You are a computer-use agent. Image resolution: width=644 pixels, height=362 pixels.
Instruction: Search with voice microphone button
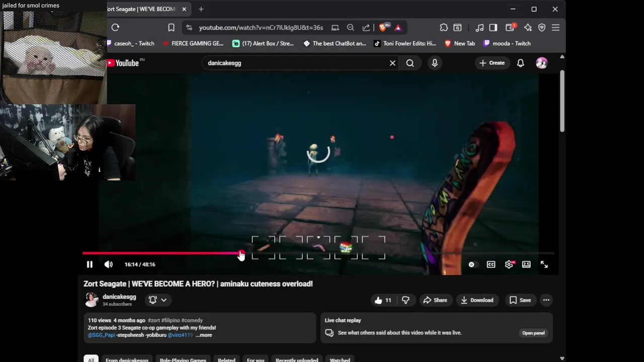[x=435, y=63]
